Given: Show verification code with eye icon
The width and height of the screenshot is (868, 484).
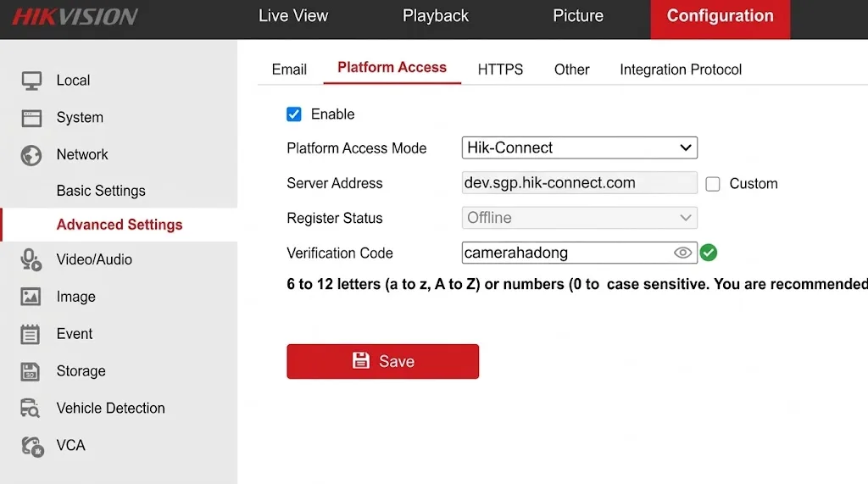Looking at the screenshot, I should pyautogui.click(x=682, y=253).
